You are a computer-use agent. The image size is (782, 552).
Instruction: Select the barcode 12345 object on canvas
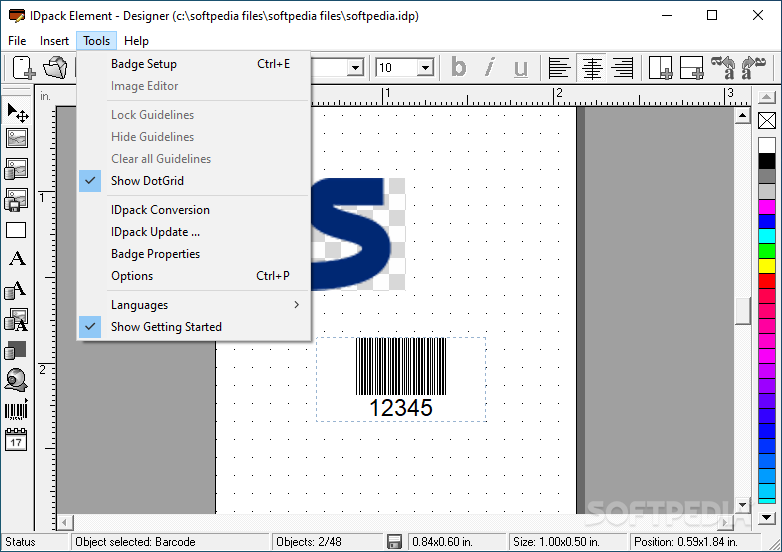click(x=401, y=379)
